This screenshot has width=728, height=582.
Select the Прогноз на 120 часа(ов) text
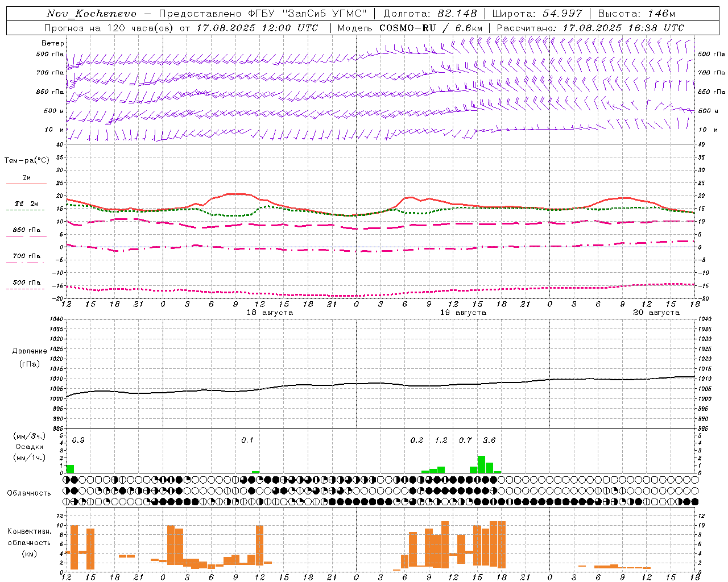tap(109, 28)
